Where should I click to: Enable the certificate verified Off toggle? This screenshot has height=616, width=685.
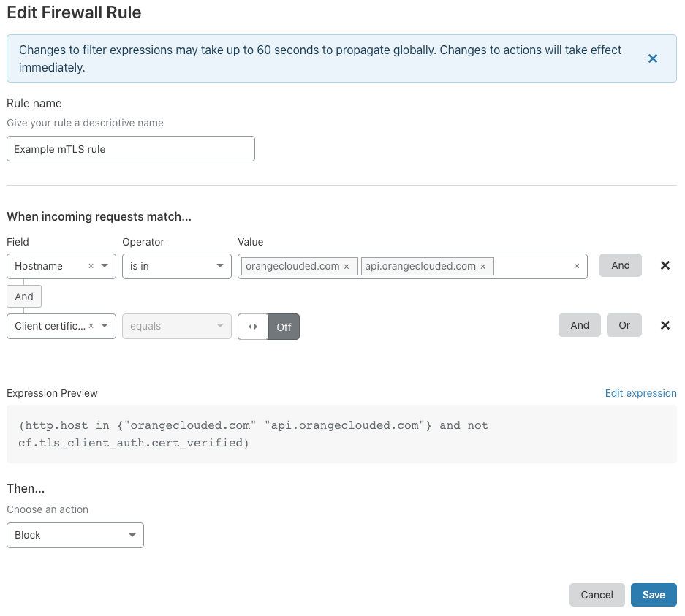(x=284, y=327)
